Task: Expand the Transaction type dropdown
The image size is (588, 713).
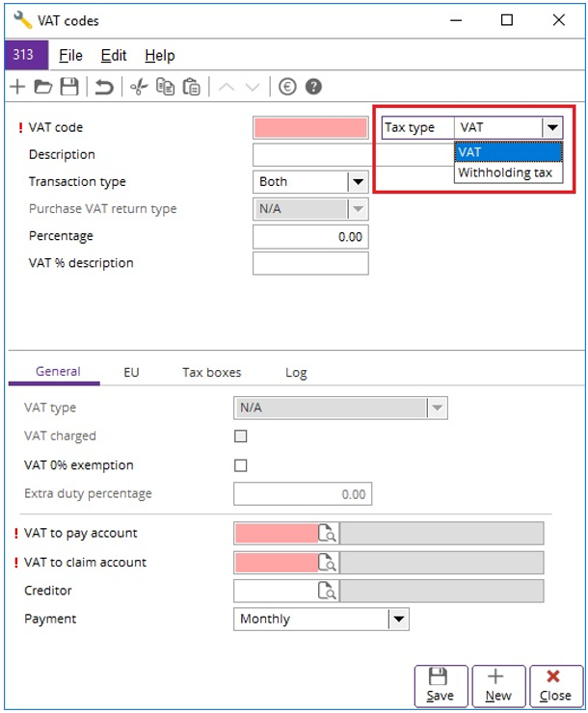Action: click(x=358, y=181)
